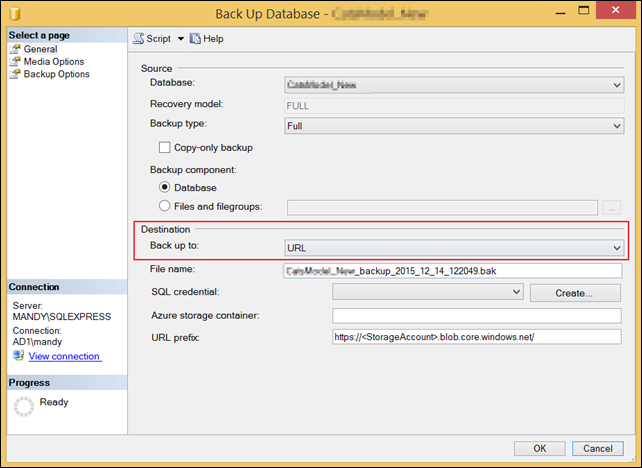Open the Backup Options page
Viewport: 642px width, 468px height.
coord(57,74)
